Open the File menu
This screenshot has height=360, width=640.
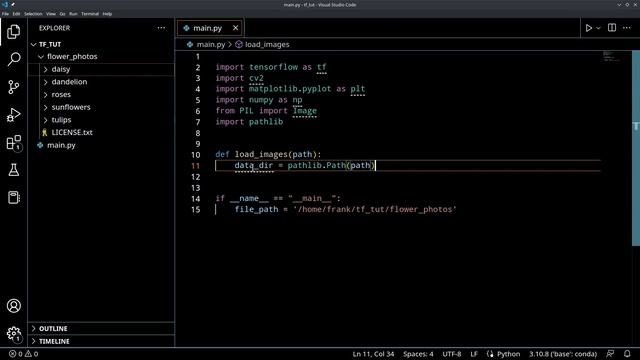(5, 14)
